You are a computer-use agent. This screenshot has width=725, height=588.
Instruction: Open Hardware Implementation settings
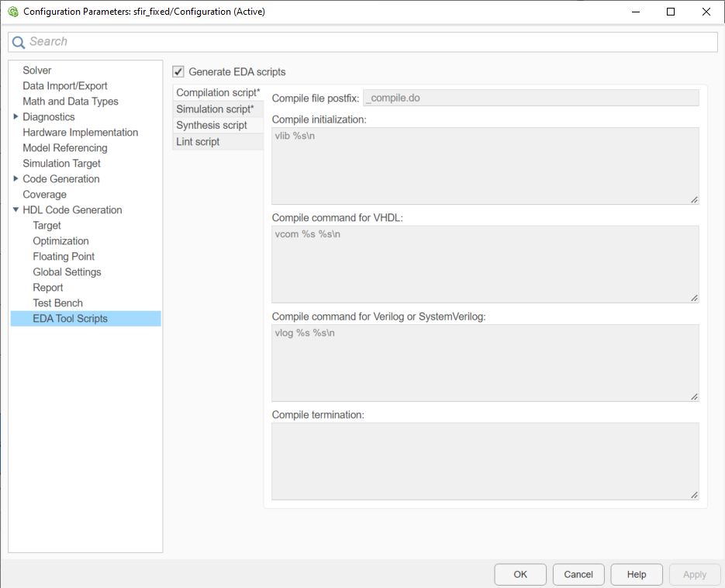80,132
